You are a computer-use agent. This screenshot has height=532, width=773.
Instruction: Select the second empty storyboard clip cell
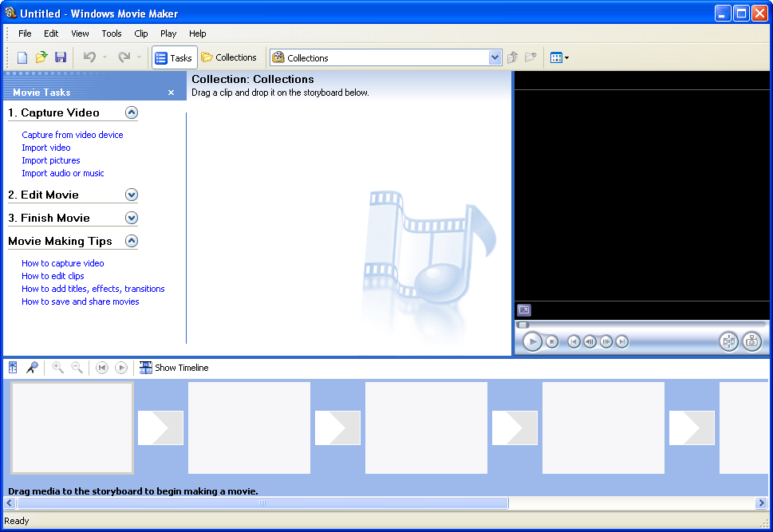click(x=250, y=428)
